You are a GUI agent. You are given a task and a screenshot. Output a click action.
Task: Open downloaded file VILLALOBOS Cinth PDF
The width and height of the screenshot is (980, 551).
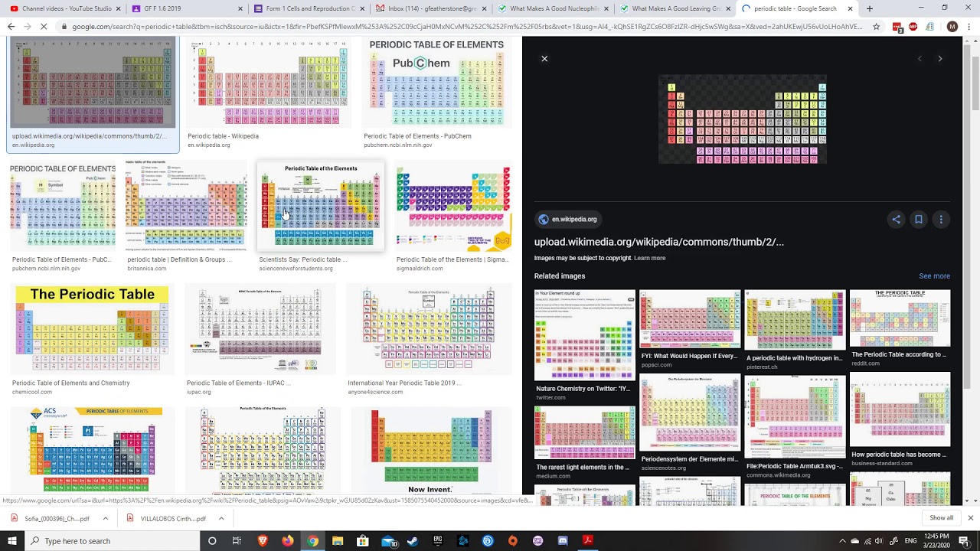[166, 518]
